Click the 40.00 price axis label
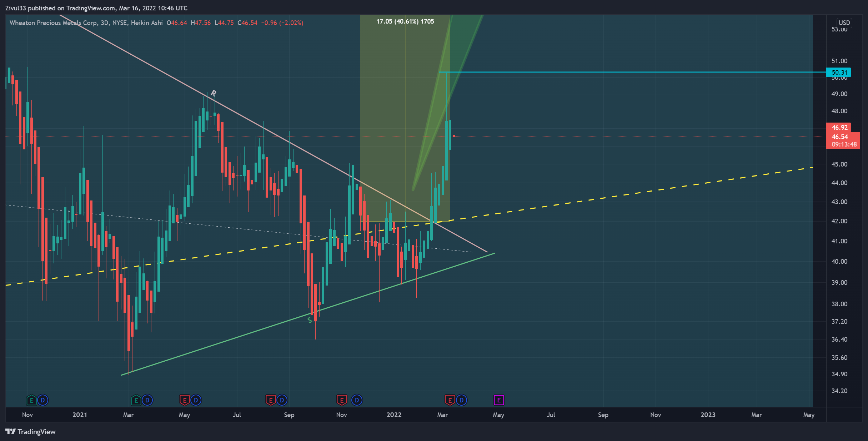The width and height of the screenshot is (868, 441). coord(839,262)
